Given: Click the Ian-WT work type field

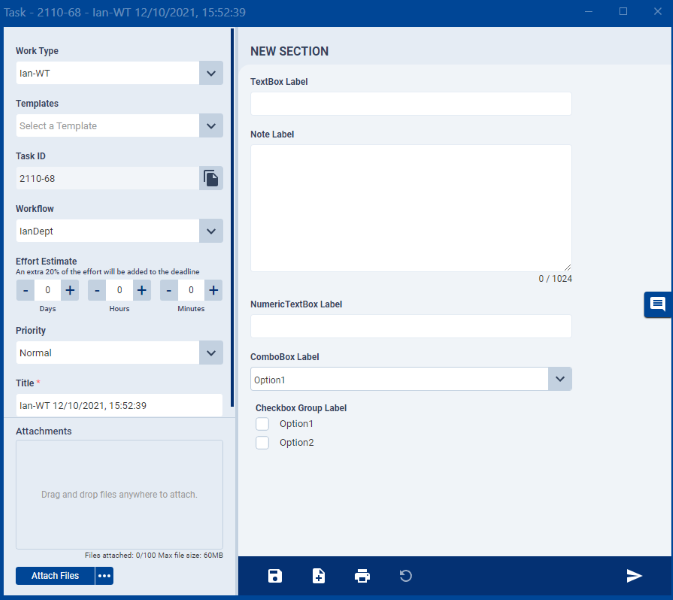Looking at the screenshot, I should (x=107, y=73).
